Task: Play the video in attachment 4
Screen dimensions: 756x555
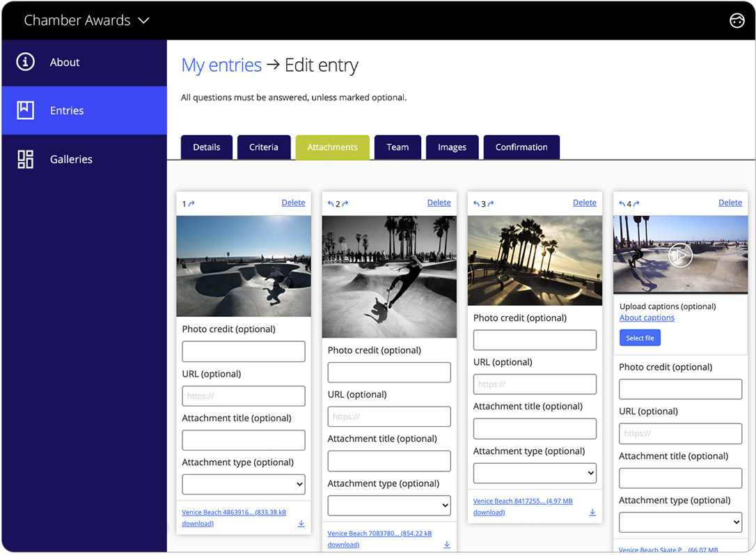Action: pyautogui.click(x=680, y=255)
